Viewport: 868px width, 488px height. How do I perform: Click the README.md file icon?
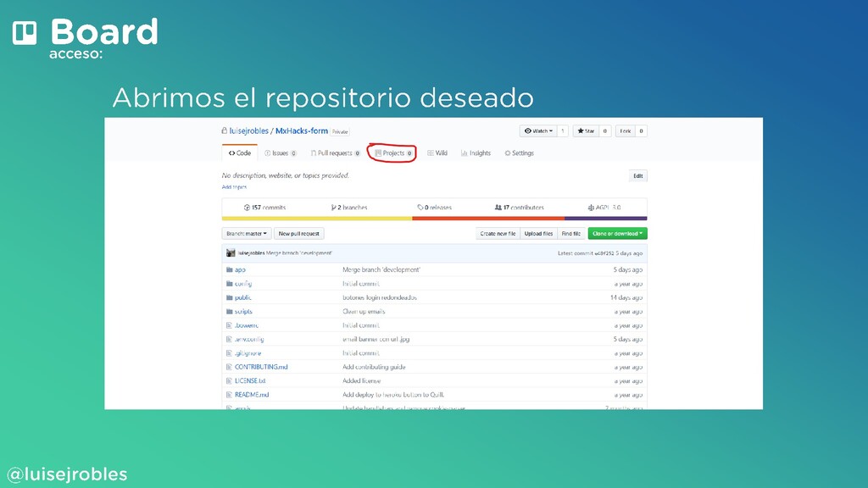pos(229,395)
